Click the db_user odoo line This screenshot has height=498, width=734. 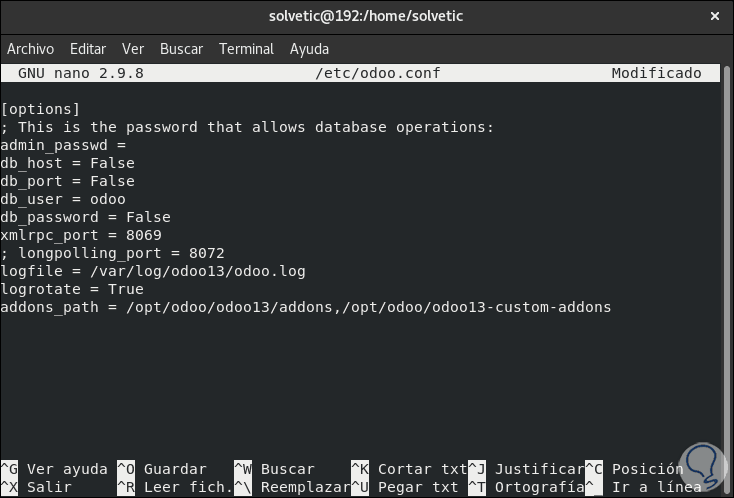(x=63, y=199)
